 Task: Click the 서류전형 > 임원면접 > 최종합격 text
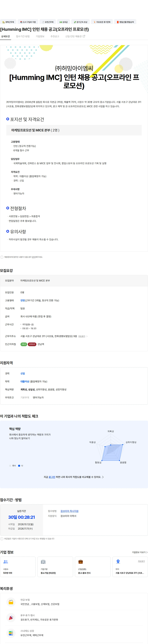24,216
